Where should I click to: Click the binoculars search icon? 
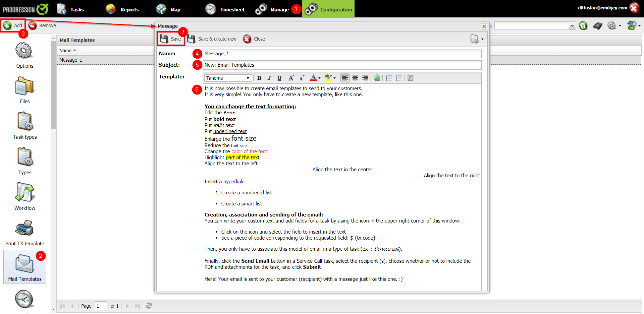(597, 26)
